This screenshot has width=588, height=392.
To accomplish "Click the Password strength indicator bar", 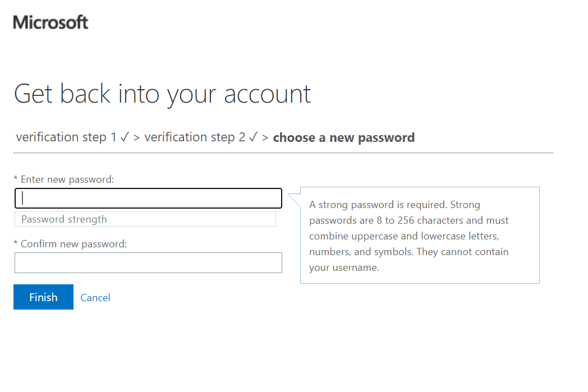I will [x=145, y=219].
